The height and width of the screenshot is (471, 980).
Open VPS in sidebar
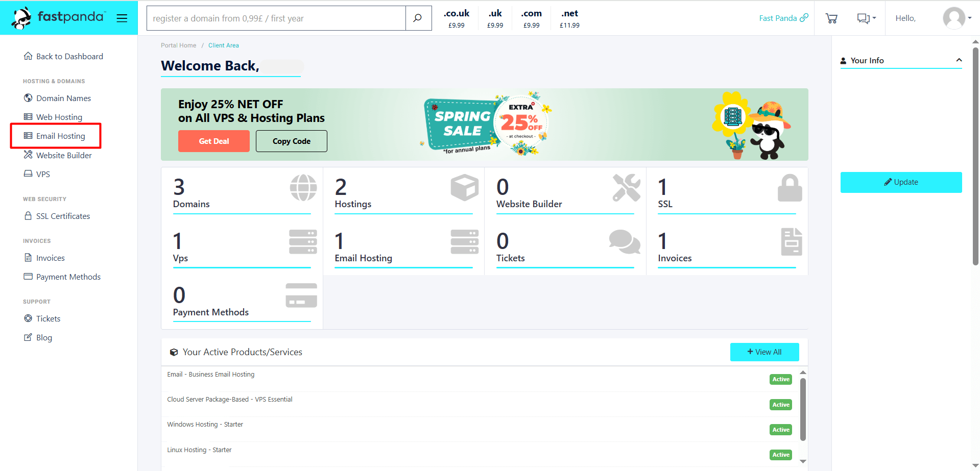37,174
